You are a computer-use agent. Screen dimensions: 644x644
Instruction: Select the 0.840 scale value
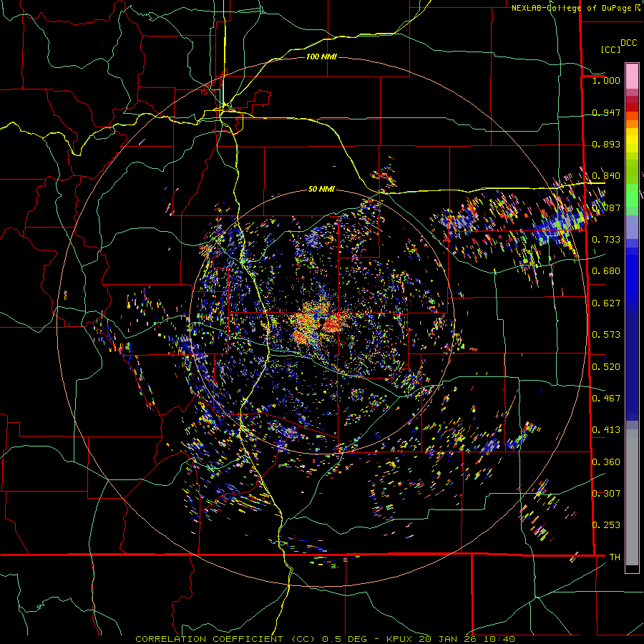click(606, 176)
